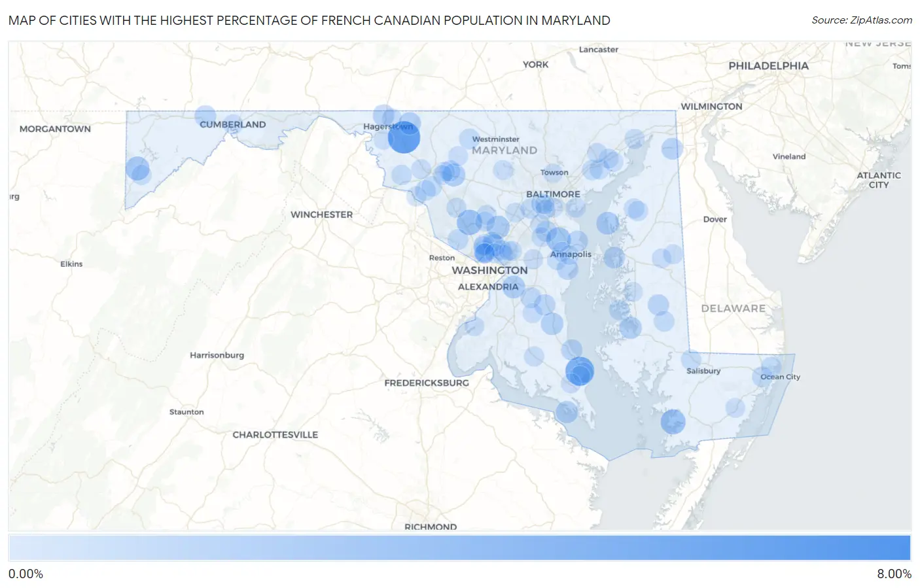Click the RICHMOND map label
The width and height of the screenshot is (920, 588).
pyautogui.click(x=431, y=527)
